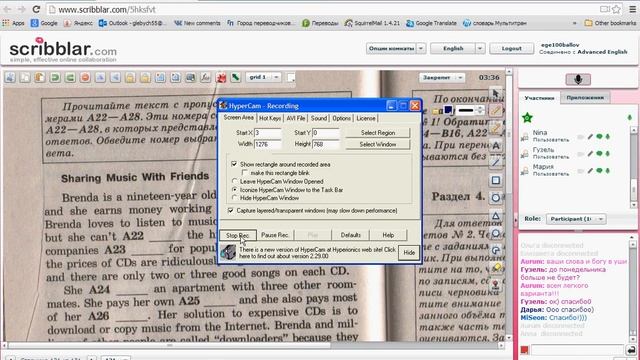Click the whiteboard vertical scrollbar
Screen dimensions: 640x360
509,206
